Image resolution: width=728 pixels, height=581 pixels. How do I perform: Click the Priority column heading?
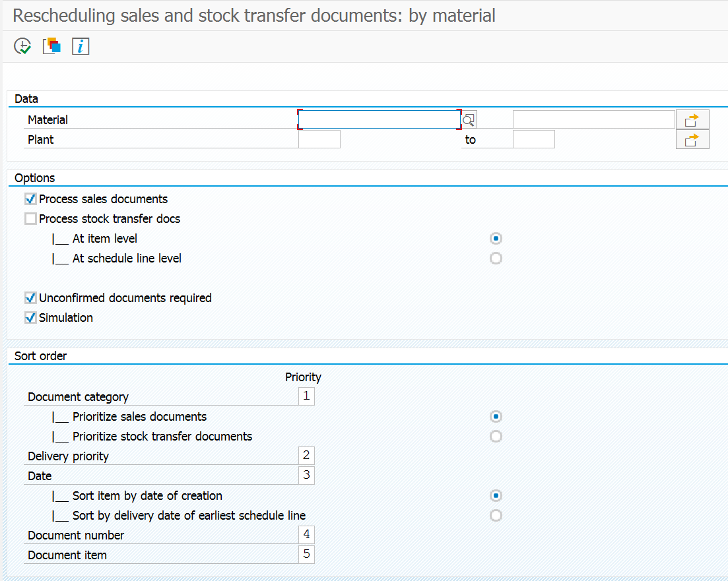303,377
